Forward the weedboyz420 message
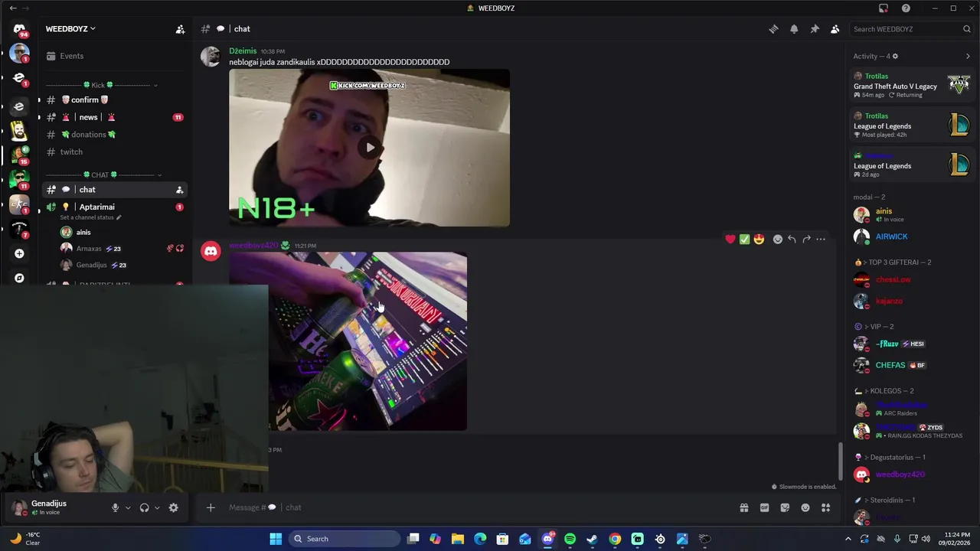The image size is (980, 551). (x=806, y=240)
